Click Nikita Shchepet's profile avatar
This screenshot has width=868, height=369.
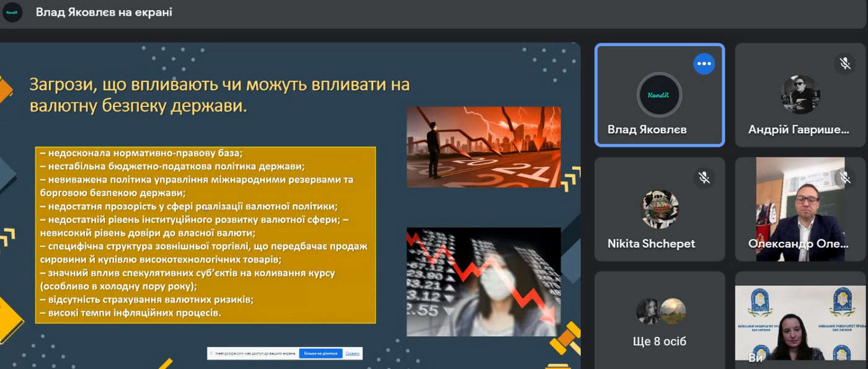click(x=659, y=209)
